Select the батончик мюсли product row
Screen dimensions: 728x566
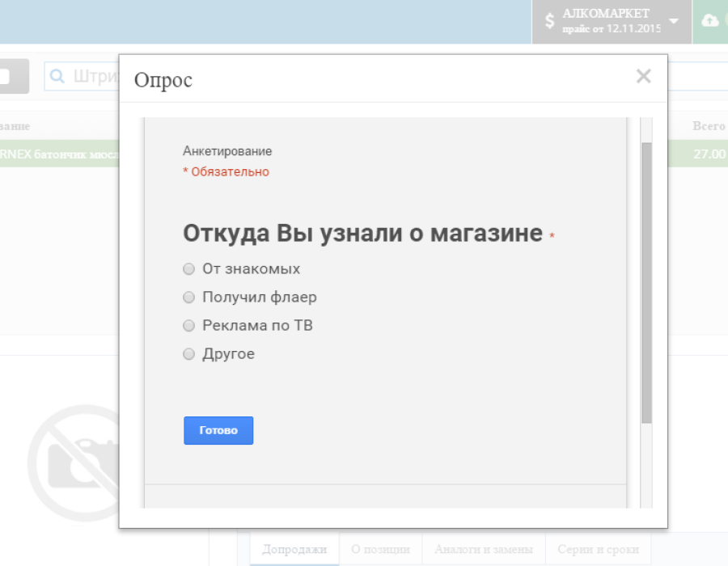tap(59, 154)
